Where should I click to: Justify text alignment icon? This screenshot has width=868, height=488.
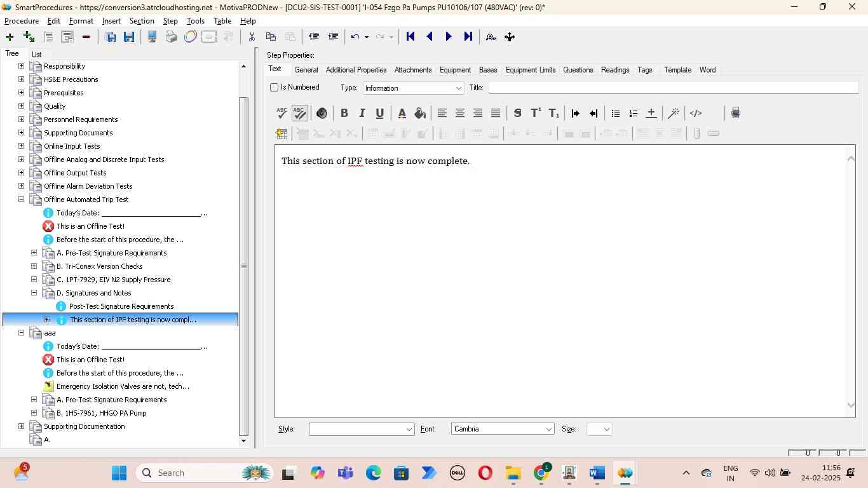[x=496, y=113]
